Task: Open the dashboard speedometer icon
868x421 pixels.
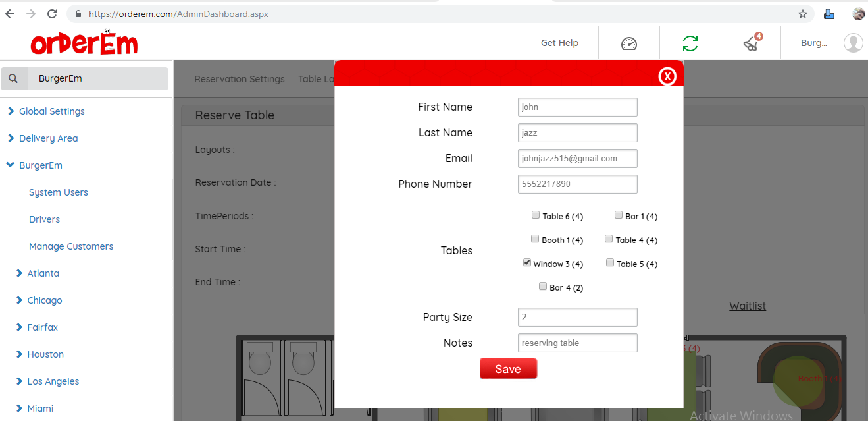Action: click(x=628, y=43)
